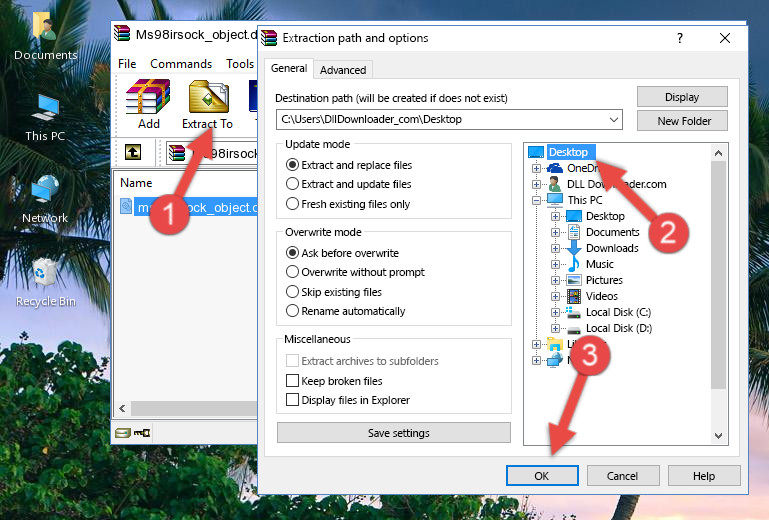Viewport: 769px width, 520px height.
Task: Select the dll file icon in archive list
Action: (x=126, y=207)
